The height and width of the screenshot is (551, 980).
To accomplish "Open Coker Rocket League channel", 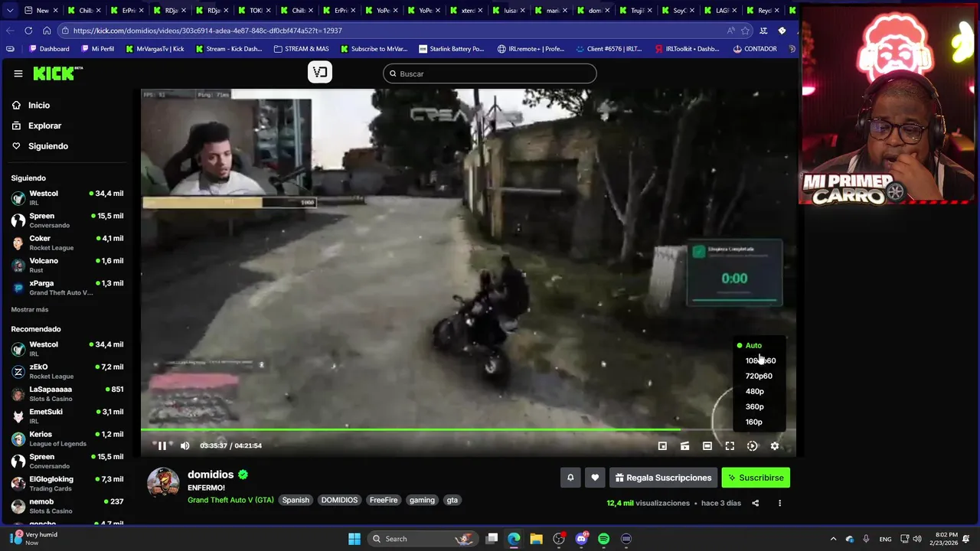I will pyautogui.click(x=67, y=243).
